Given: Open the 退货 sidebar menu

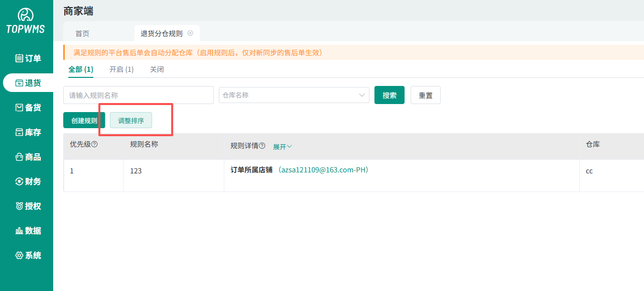Looking at the screenshot, I should [28, 83].
